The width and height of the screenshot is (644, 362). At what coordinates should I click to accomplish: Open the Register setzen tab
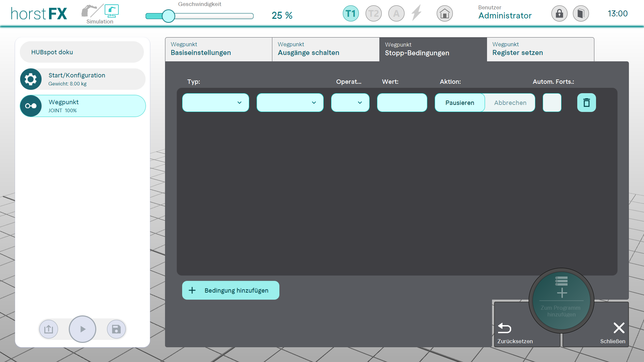tap(540, 49)
